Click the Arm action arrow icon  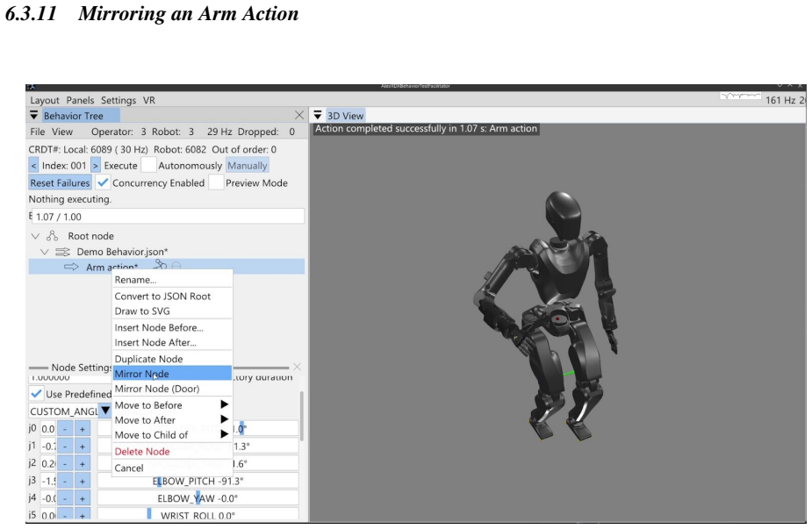[71, 267]
